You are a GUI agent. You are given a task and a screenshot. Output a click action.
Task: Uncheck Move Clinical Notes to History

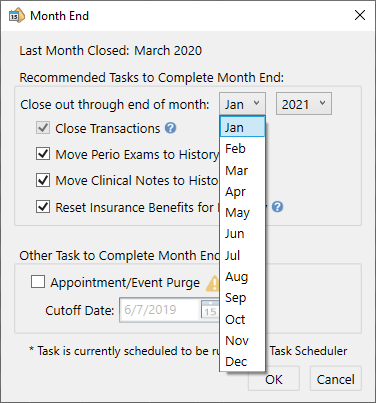coord(43,180)
